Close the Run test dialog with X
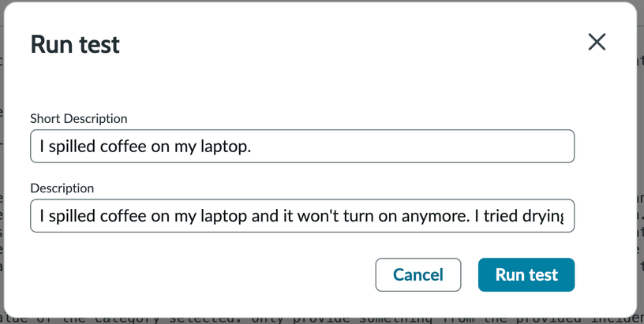 pyautogui.click(x=597, y=43)
